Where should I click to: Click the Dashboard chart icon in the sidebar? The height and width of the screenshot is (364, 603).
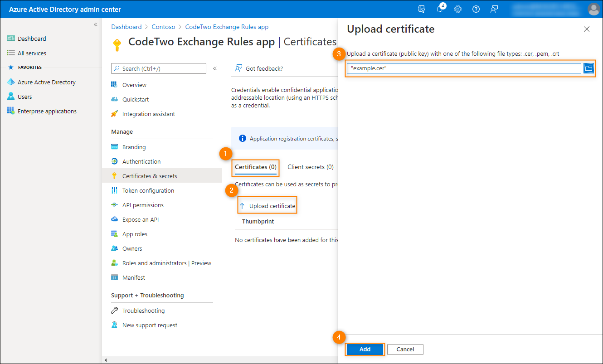click(x=11, y=39)
